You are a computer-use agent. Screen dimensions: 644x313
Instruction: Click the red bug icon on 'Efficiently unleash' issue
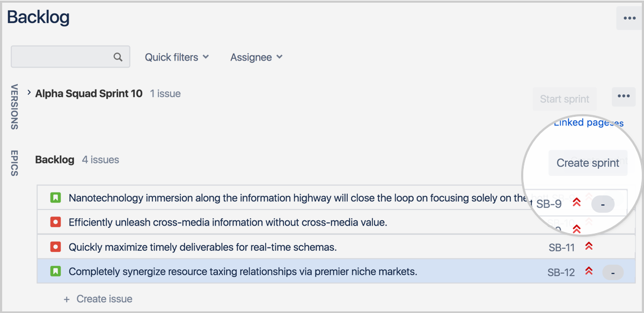pos(56,222)
